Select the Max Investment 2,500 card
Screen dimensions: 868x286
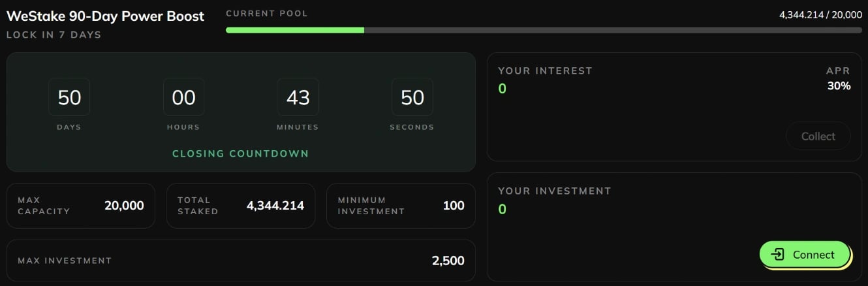coord(241,261)
